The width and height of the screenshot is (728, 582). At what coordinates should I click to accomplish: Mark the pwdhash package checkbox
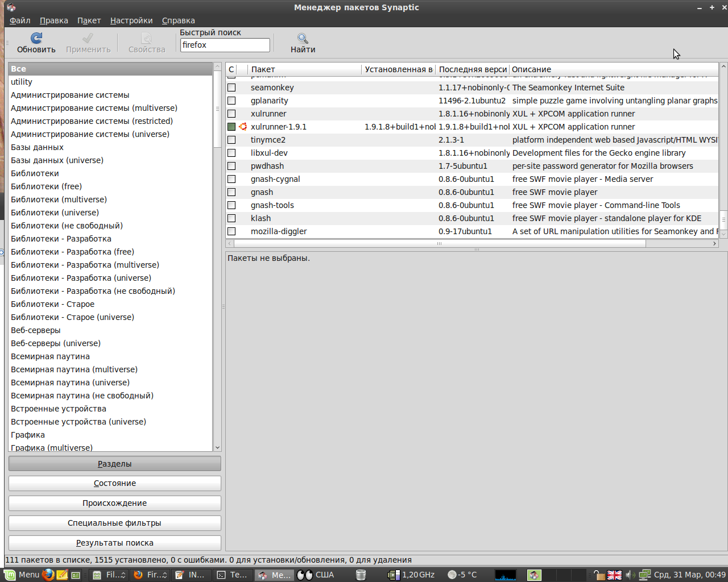pyautogui.click(x=231, y=166)
